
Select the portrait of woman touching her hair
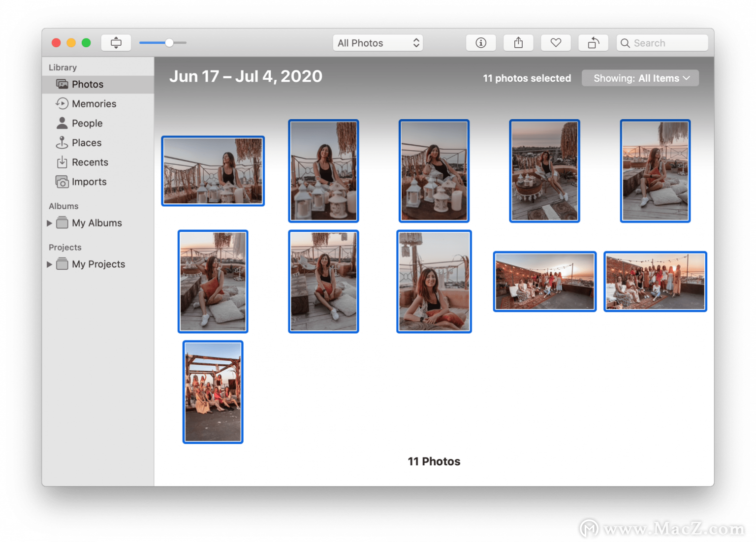(434, 171)
